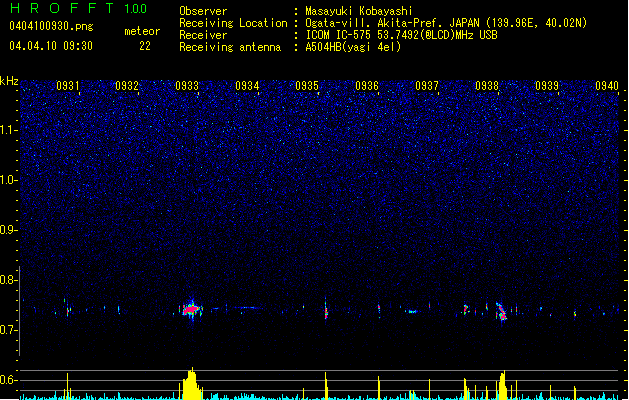
Task: Click the 0938 time marker
Action: 487,86
